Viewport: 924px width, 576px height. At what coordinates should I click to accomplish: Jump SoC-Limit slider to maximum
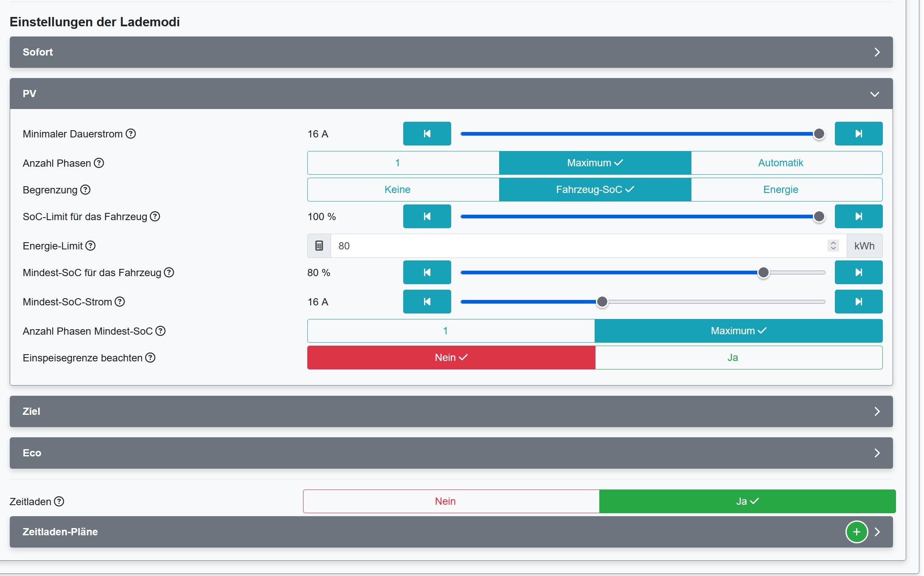point(858,217)
